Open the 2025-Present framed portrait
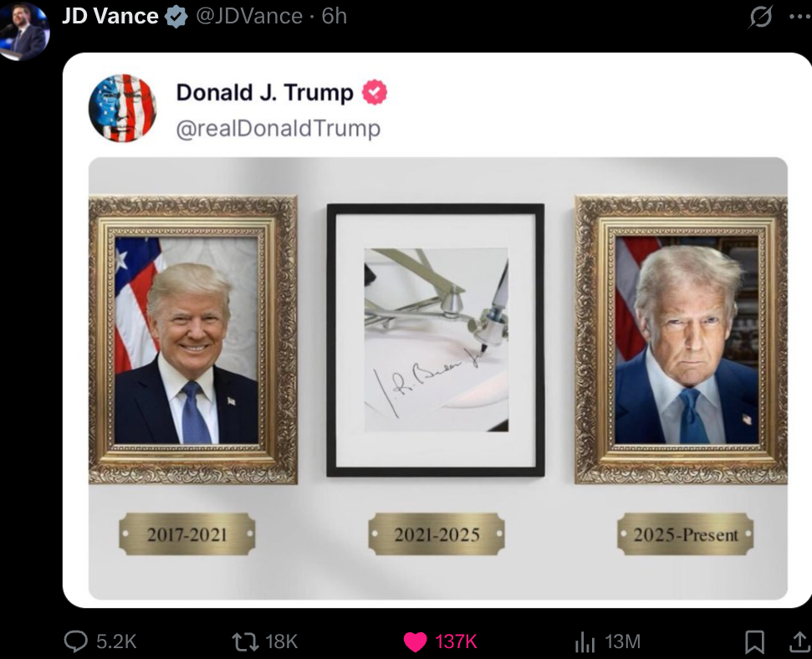812x659 pixels. [x=681, y=340]
